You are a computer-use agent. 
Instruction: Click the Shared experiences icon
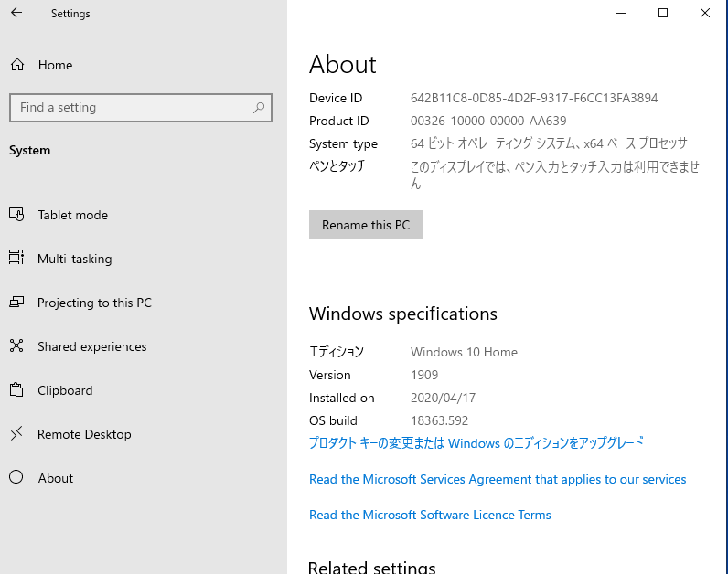[16, 345]
